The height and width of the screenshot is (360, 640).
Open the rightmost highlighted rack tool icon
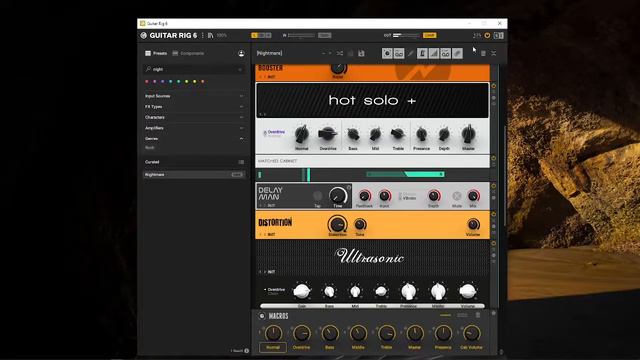(x=458, y=53)
